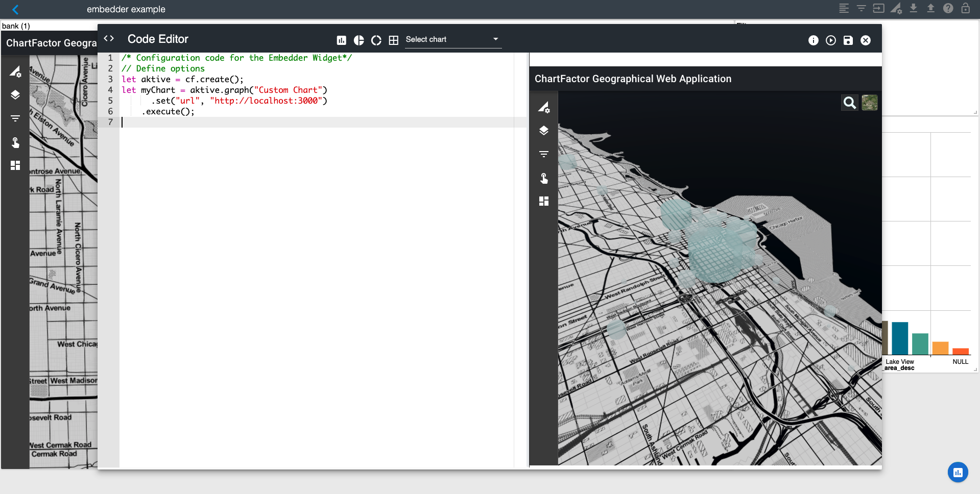Click the bar chart icon in Code Editor
Screen dimensions: 980x494
(342, 40)
